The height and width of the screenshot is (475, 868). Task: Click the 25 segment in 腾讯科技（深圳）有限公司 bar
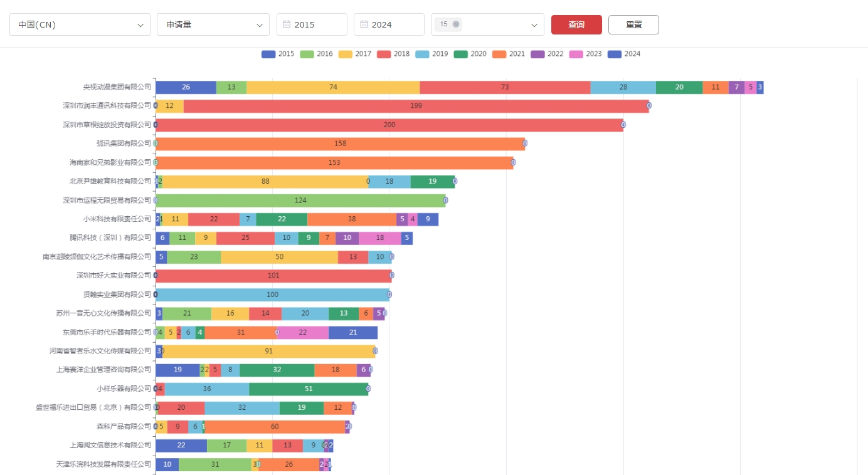point(245,237)
